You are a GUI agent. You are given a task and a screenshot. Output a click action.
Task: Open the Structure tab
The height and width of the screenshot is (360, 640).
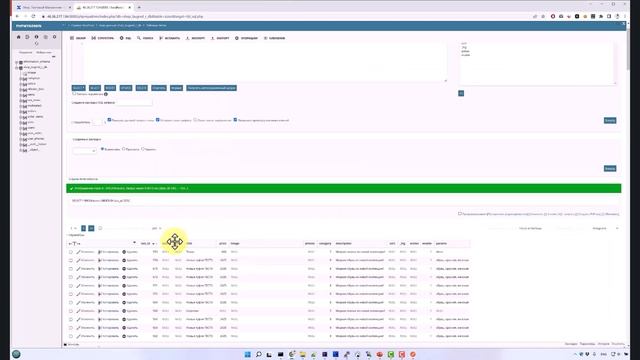point(102,38)
